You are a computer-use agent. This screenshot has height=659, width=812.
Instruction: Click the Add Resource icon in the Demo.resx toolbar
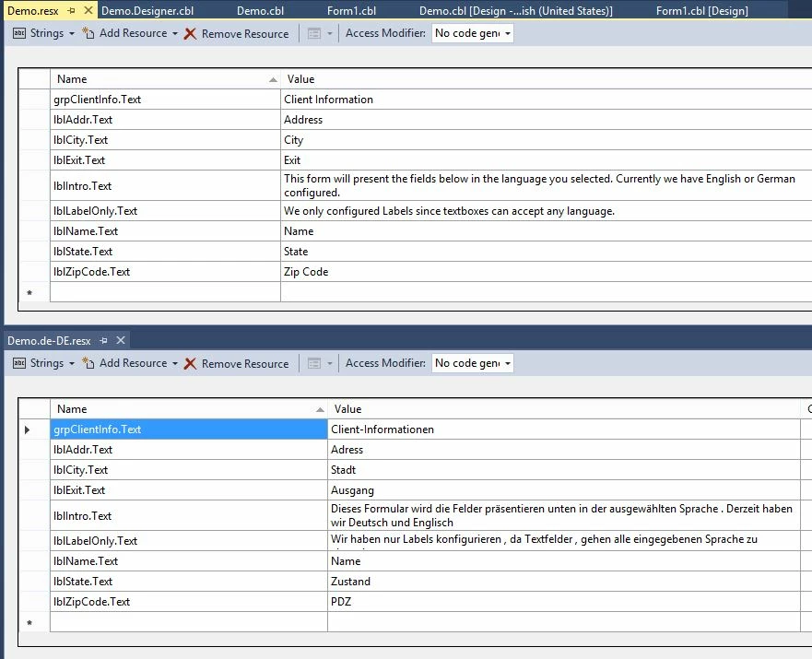click(88, 34)
